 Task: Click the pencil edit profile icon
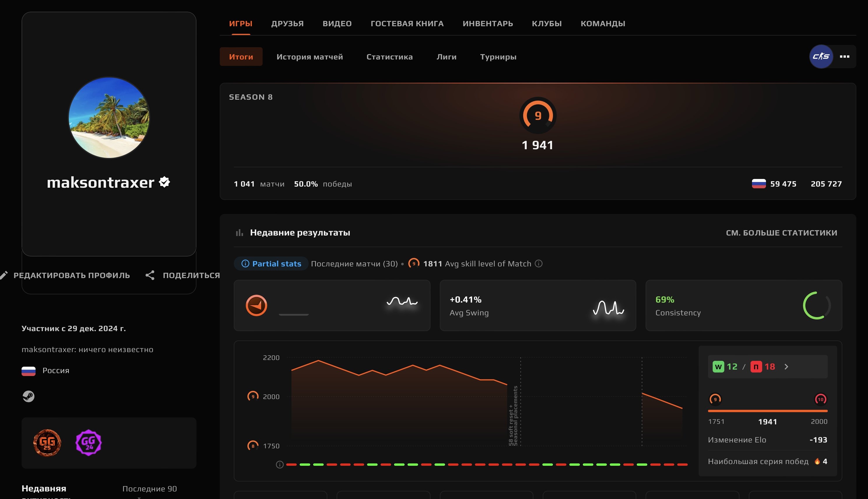pyautogui.click(x=4, y=275)
